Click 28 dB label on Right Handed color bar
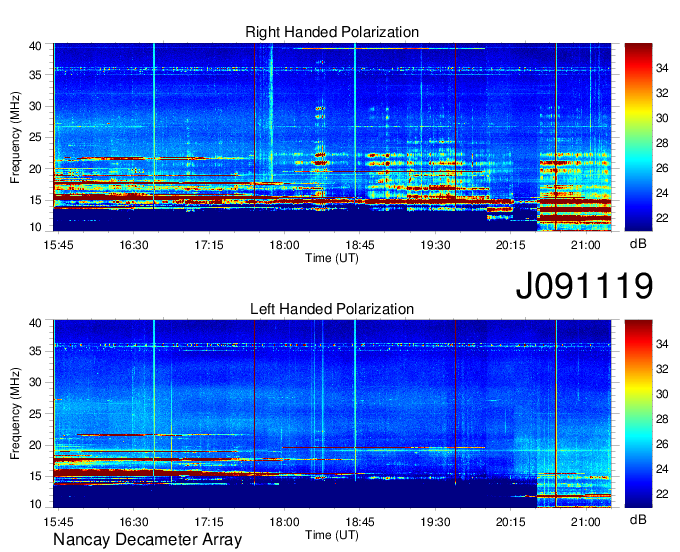The image size is (680, 552). 662,143
